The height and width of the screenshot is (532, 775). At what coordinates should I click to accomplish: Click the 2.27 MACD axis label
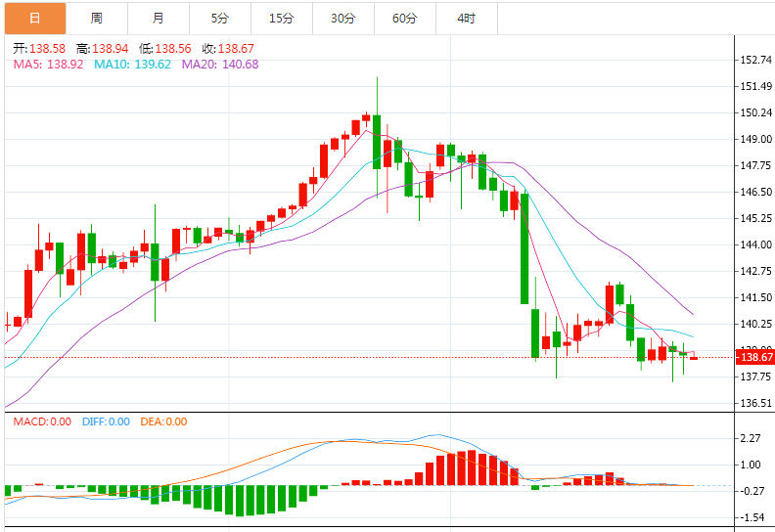pyautogui.click(x=751, y=438)
